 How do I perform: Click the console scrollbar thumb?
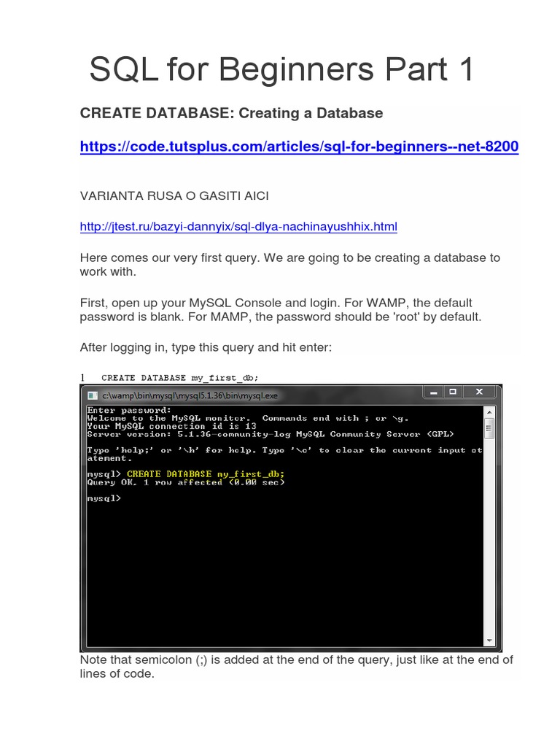point(489,428)
